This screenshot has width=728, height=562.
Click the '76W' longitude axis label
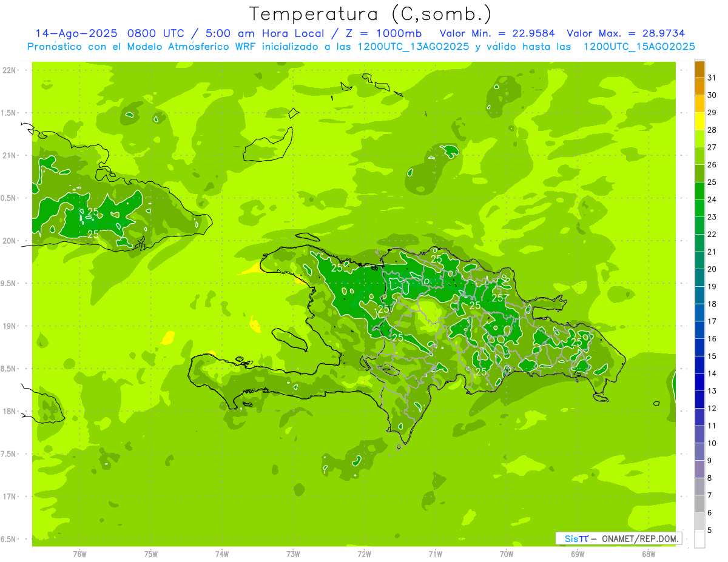[x=79, y=554]
